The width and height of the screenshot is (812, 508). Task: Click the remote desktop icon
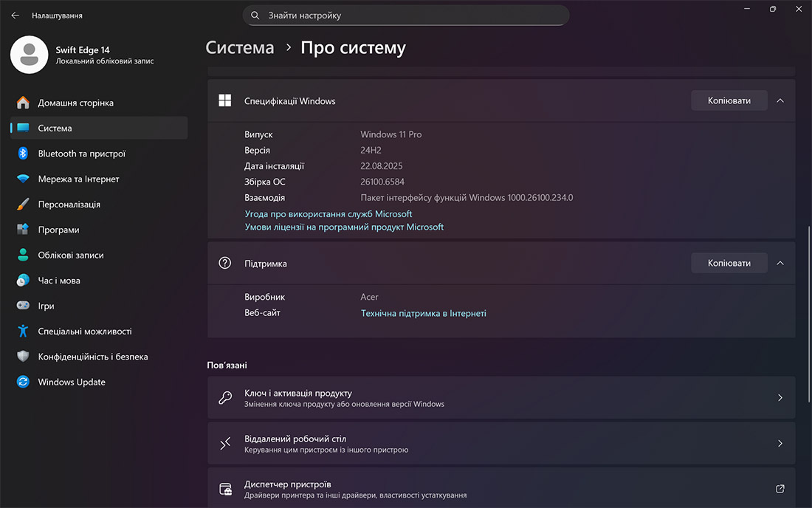tap(224, 443)
